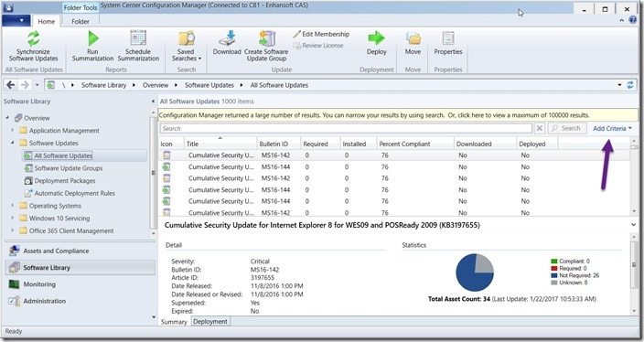Select All Software Updates in the tree
This screenshot has height=342, width=644.
(x=63, y=155)
